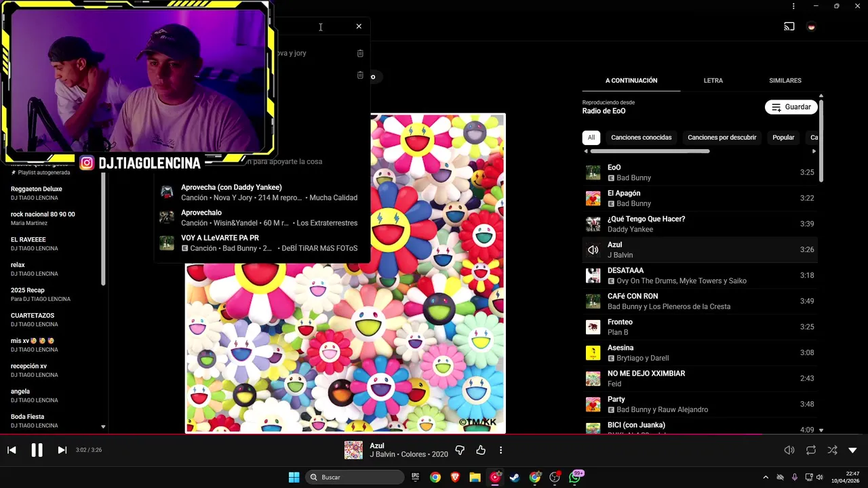Delete the 'nova y jory' search history entry
The width and height of the screenshot is (868, 488).
coord(360,53)
